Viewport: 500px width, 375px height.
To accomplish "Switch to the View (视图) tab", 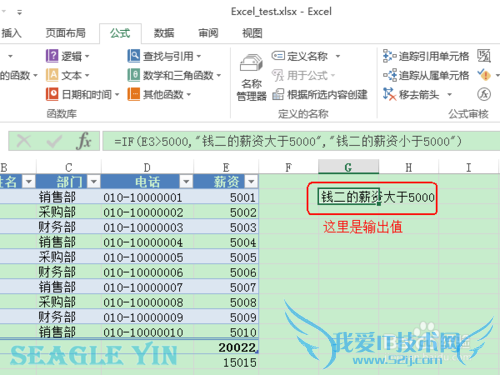I will point(252,33).
